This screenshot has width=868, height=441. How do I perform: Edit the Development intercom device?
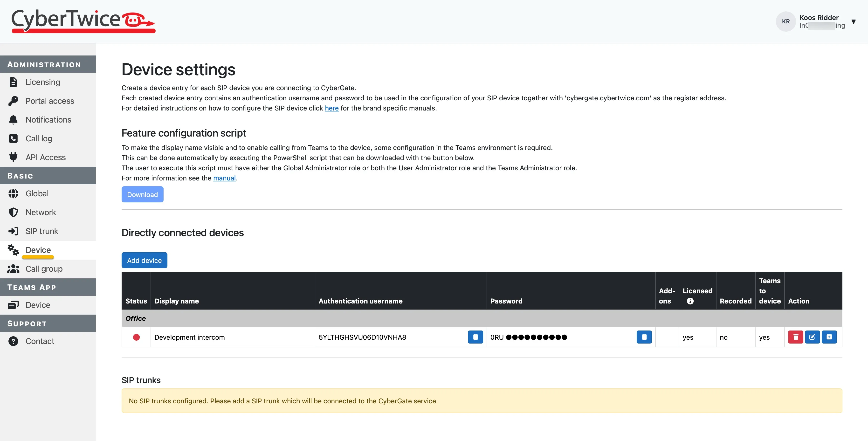coord(812,337)
